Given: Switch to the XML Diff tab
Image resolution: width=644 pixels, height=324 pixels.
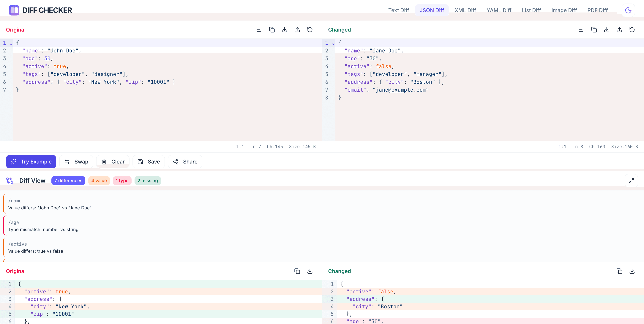Looking at the screenshot, I should 465,10.
